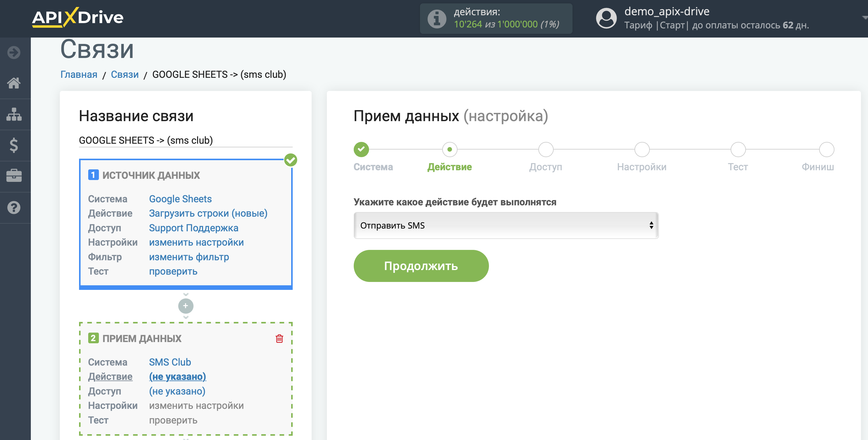Open the SMS Club system link
The image size is (868, 440).
tap(170, 362)
